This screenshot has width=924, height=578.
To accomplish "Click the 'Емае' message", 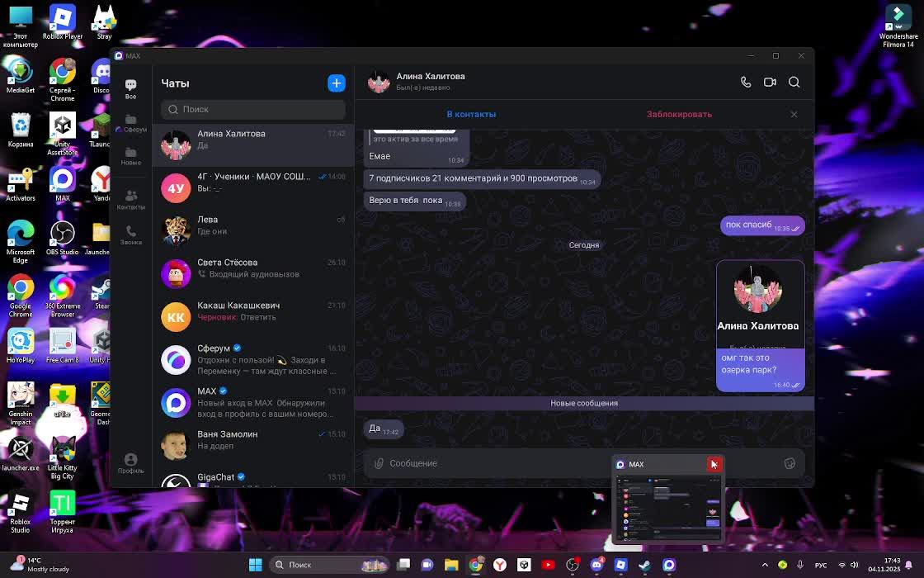I will 416,157.
